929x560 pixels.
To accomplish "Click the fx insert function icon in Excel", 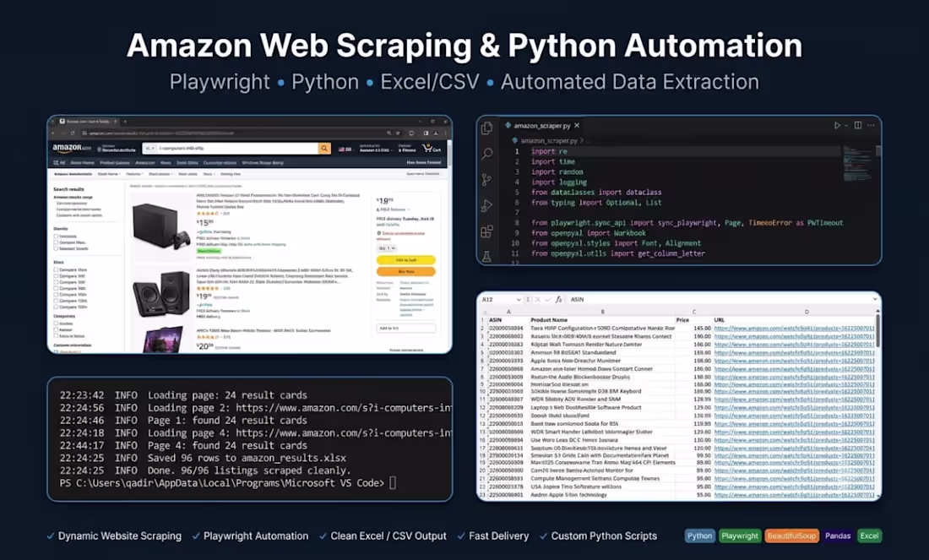I will [x=558, y=300].
